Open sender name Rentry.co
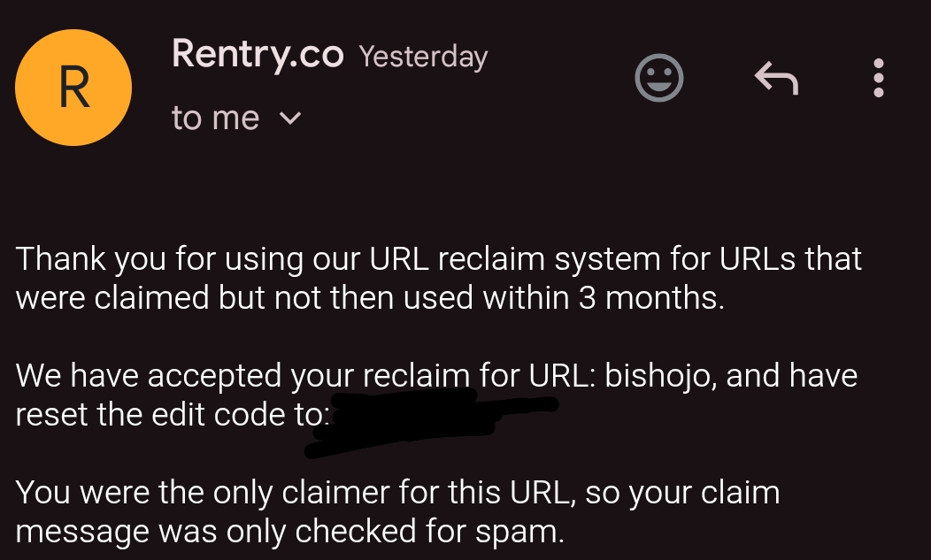Screen dimensions: 931x560 [258, 54]
